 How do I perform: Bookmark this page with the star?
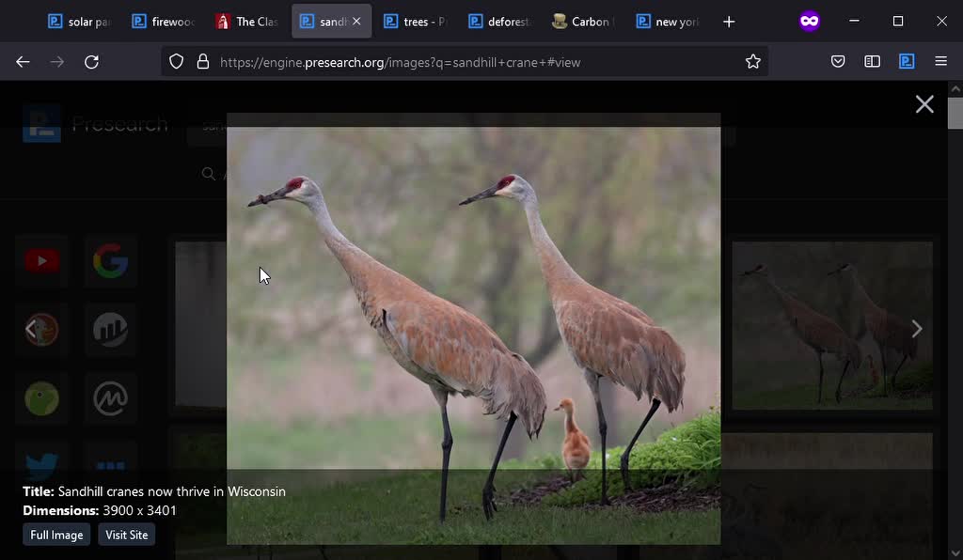(753, 62)
